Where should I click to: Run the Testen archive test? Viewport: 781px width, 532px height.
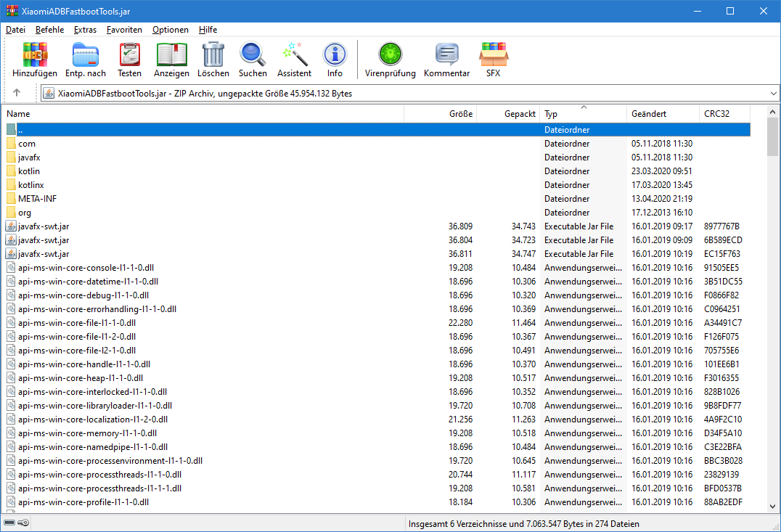coord(129,54)
